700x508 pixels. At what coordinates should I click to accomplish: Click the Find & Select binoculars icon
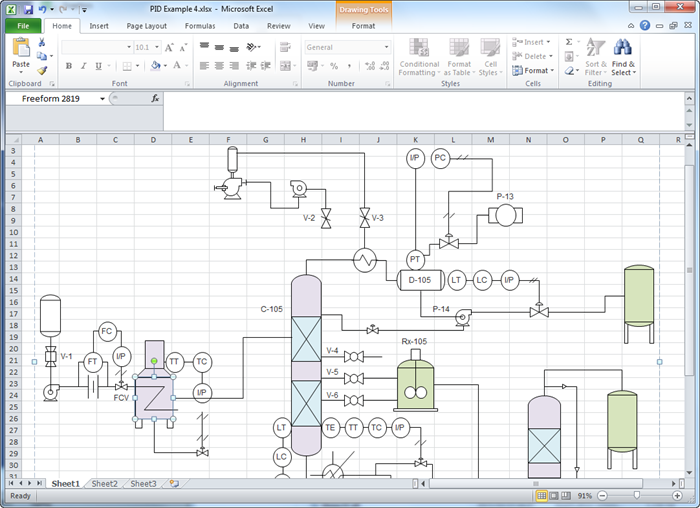(623, 47)
